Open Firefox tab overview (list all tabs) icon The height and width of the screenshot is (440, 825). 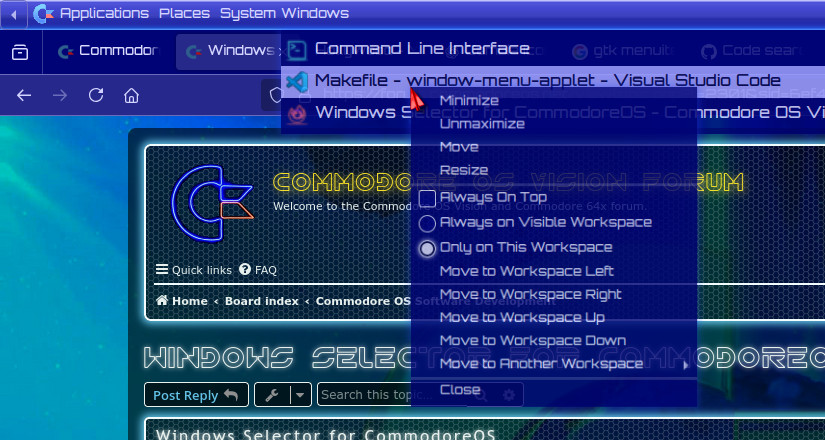(x=20, y=52)
